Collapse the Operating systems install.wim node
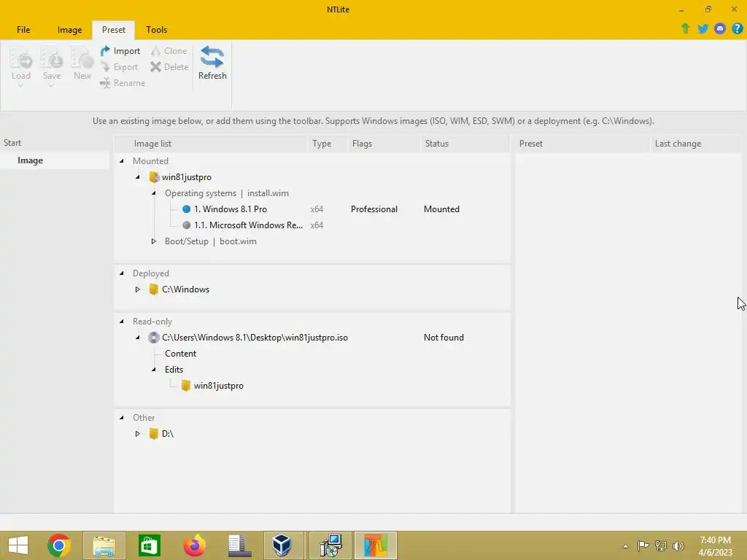This screenshot has height=560, width=747. (x=153, y=193)
